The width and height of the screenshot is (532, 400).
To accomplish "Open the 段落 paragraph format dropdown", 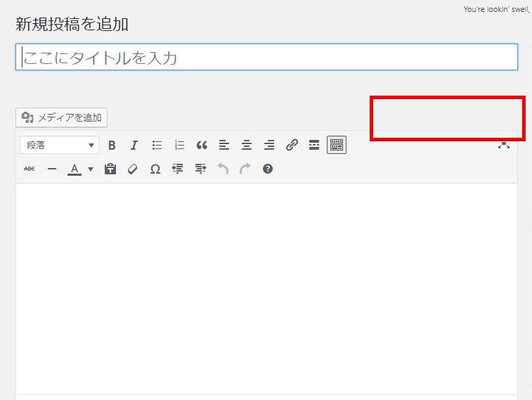I will [x=59, y=146].
